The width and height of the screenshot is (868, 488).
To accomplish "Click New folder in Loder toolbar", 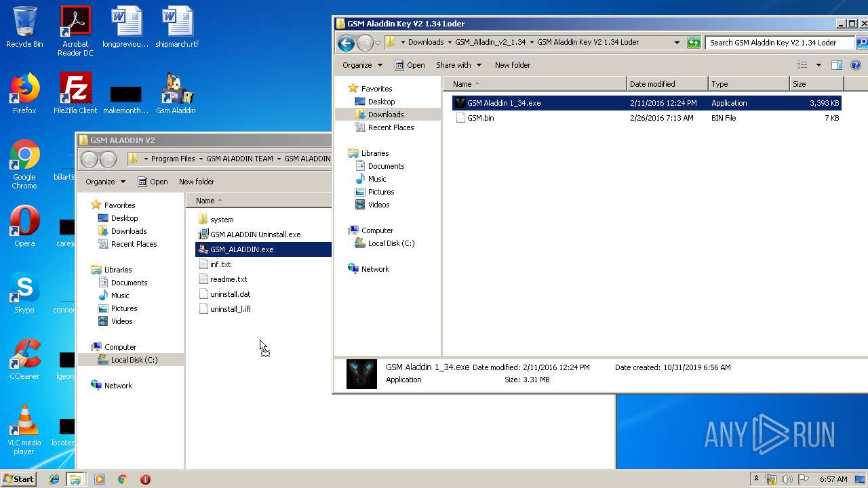I will click(513, 65).
